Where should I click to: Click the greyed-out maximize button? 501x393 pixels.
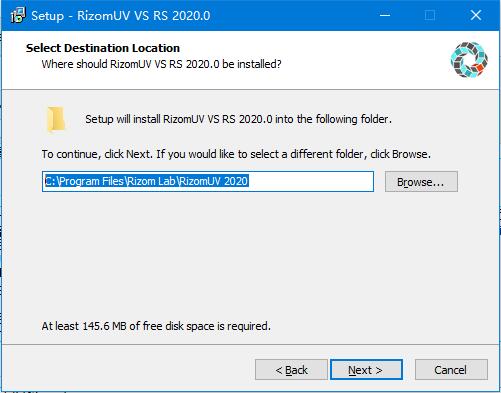tap(430, 15)
